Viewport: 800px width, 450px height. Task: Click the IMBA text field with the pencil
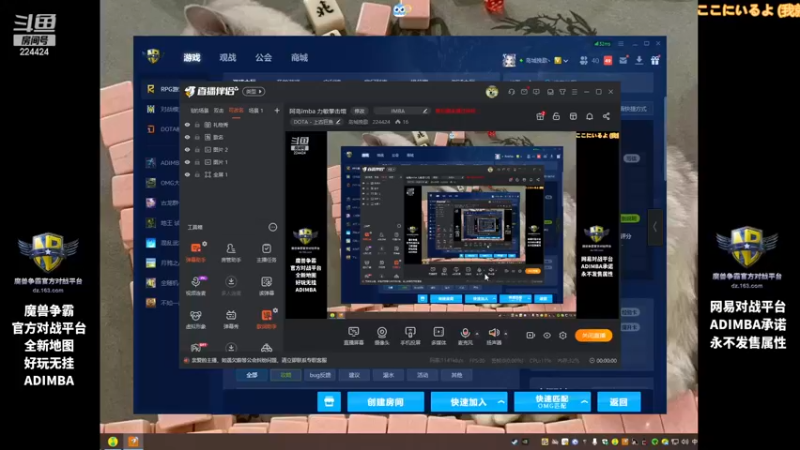point(402,111)
